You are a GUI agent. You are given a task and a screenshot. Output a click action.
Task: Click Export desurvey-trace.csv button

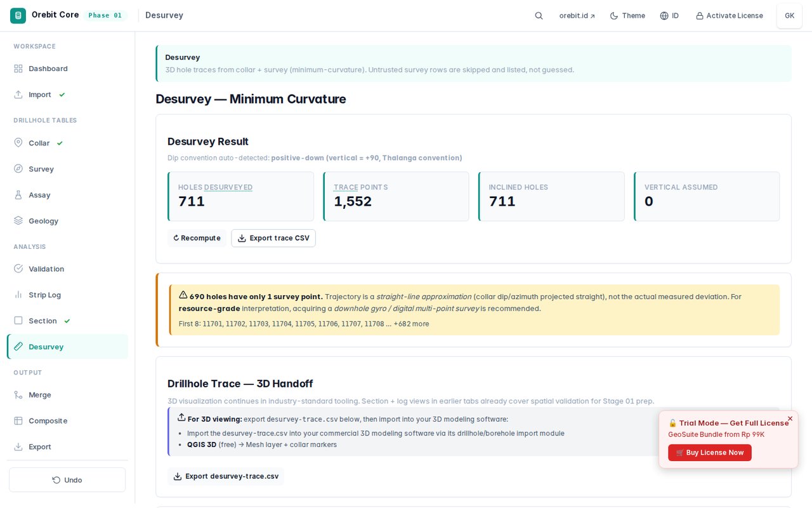(226, 476)
